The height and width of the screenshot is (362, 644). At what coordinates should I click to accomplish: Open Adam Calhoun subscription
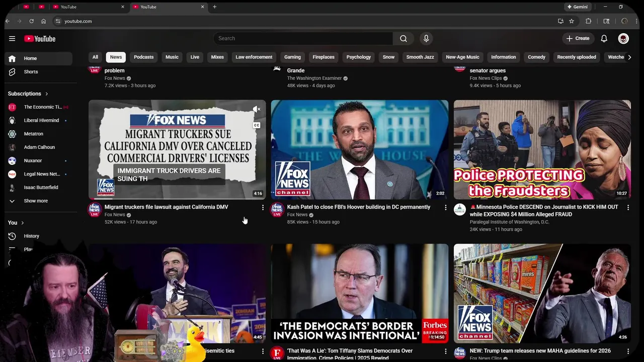pyautogui.click(x=38, y=147)
